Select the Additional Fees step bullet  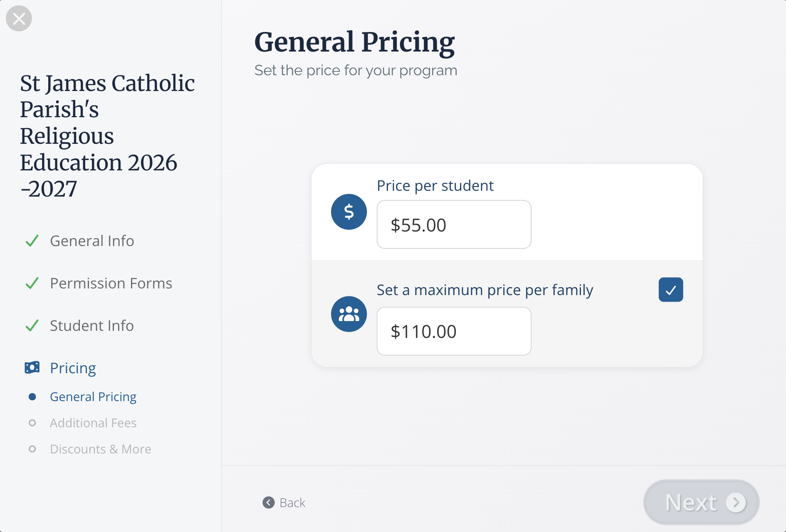pyautogui.click(x=32, y=423)
